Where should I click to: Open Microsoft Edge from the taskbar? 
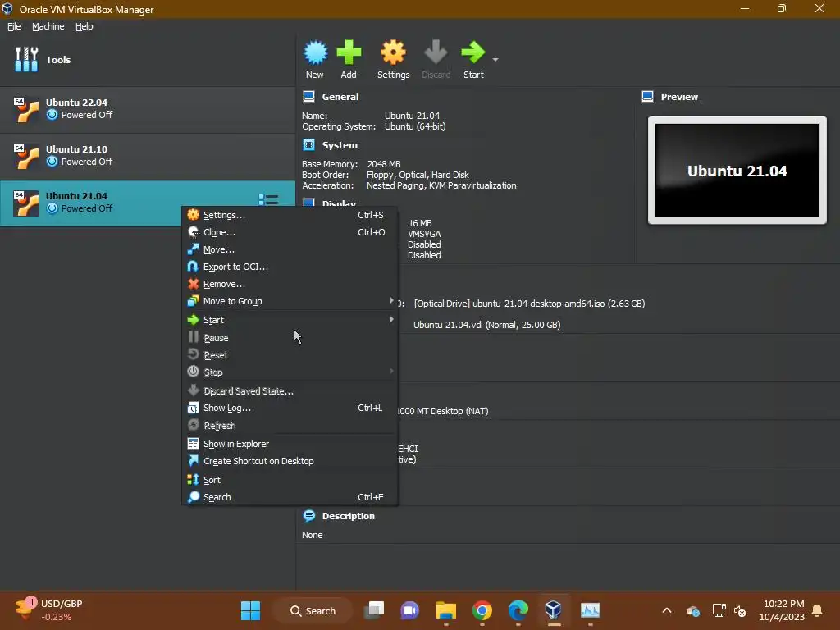(x=518, y=610)
